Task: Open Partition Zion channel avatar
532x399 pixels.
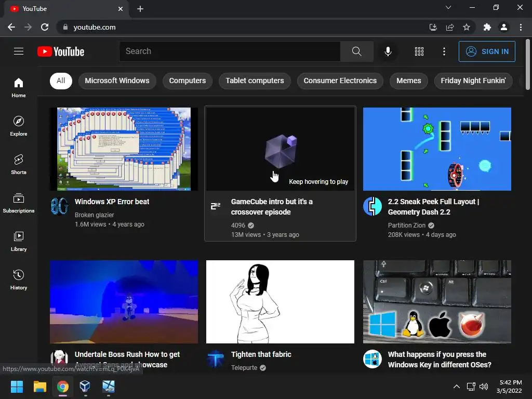Action: click(x=373, y=206)
